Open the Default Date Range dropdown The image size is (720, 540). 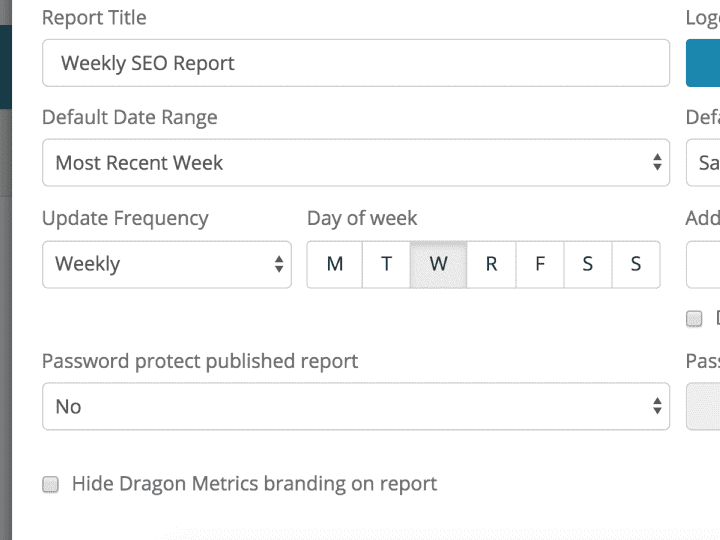[355, 162]
